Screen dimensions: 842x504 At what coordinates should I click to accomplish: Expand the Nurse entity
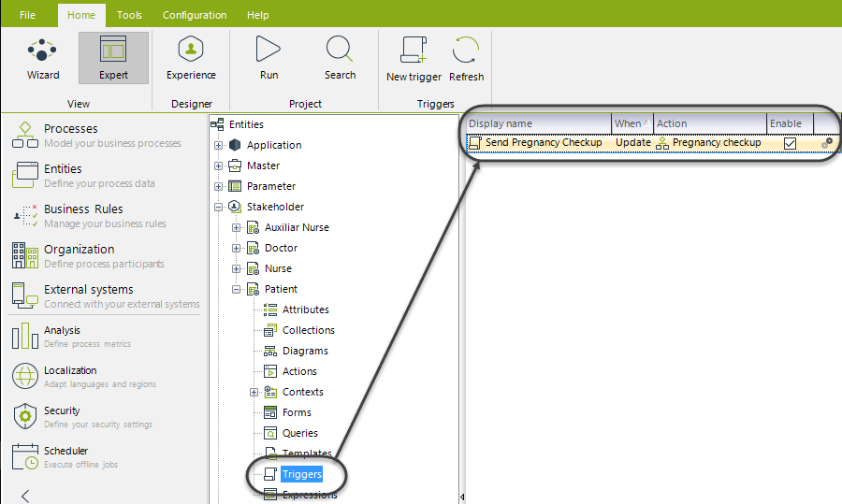[x=236, y=269]
